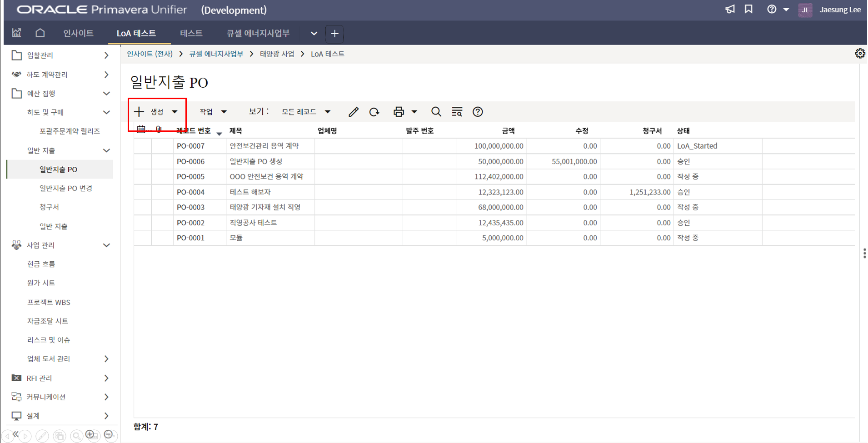This screenshot has width=868, height=443.
Task: Open search with the magnifier icon
Action: (x=436, y=112)
